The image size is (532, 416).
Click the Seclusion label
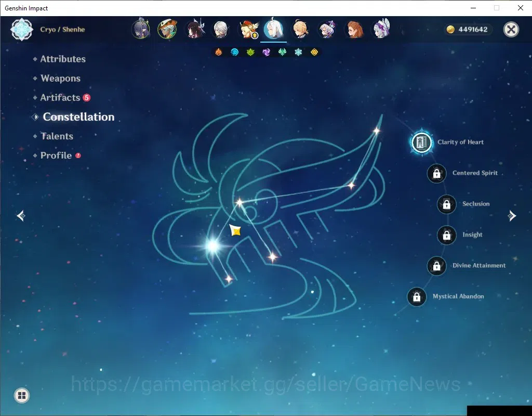click(476, 204)
